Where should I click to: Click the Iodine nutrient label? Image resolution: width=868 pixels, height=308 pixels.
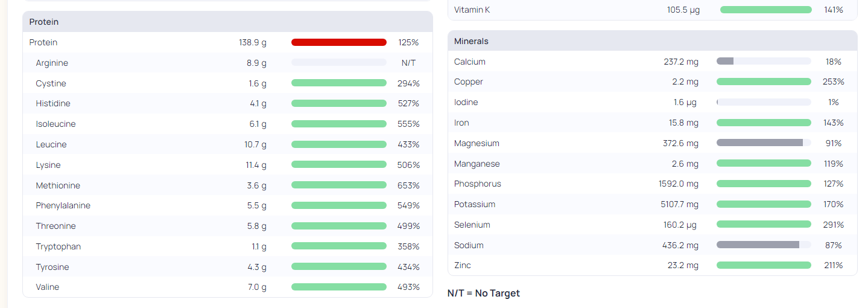click(x=466, y=102)
